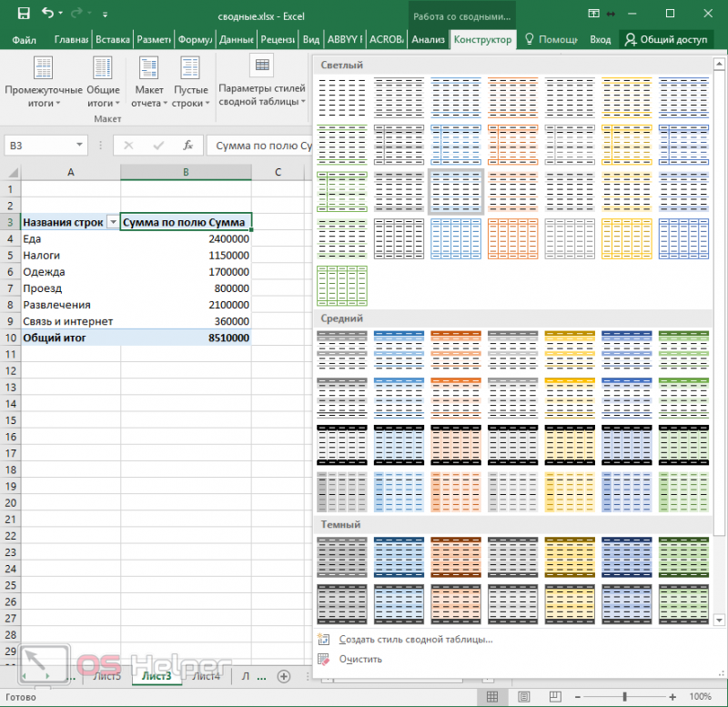Click Очистить to clear pivot style
Image resolution: width=728 pixels, height=707 pixels.
[359, 659]
